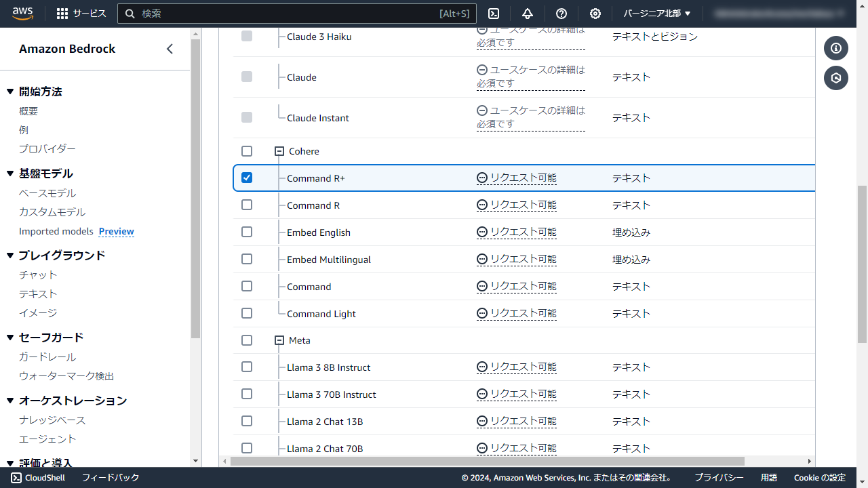Go to 概要 in sidebar

click(28, 111)
